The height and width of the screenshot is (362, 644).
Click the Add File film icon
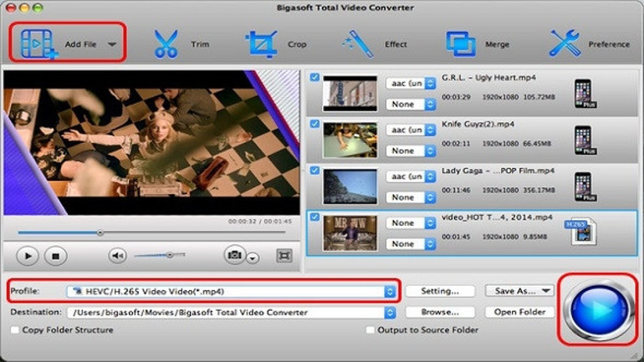38,43
